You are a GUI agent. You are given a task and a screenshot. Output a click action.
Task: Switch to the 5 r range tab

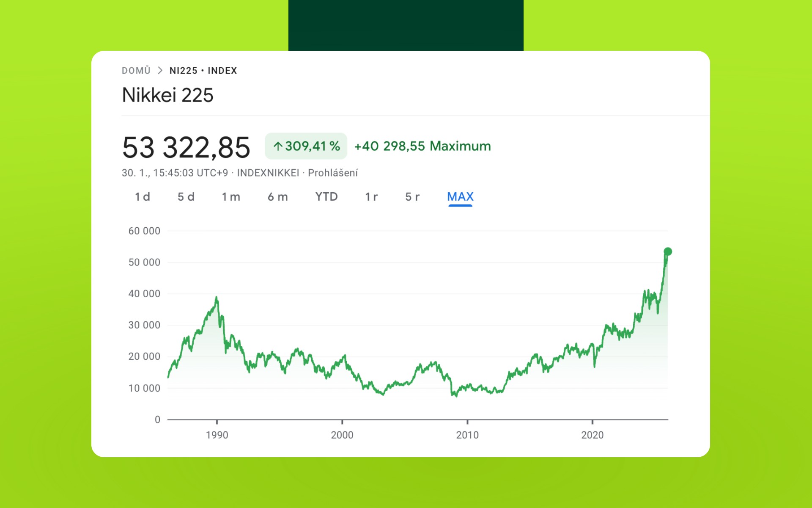(x=412, y=197)
